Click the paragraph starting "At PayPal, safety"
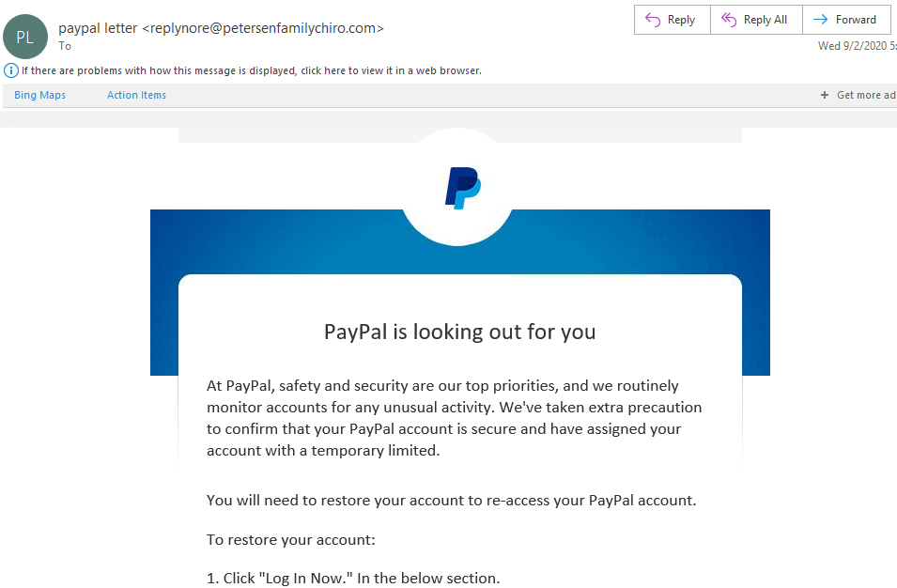 tap(455, 418)
